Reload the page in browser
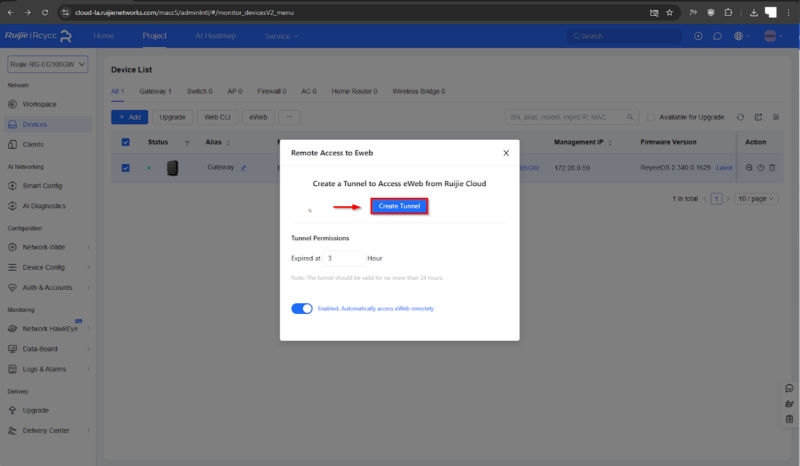The width and height of the screenshot is (800, 466). pyautogui.click(x=45, y=12)
